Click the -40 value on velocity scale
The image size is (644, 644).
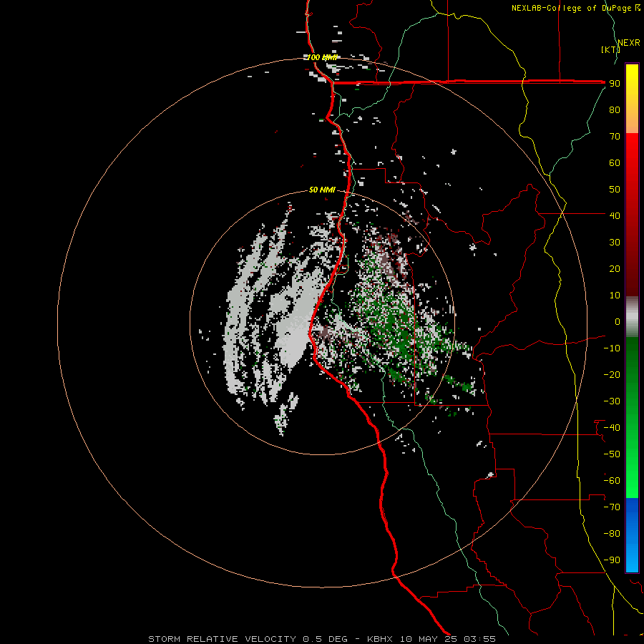click(x=612, y=428)
